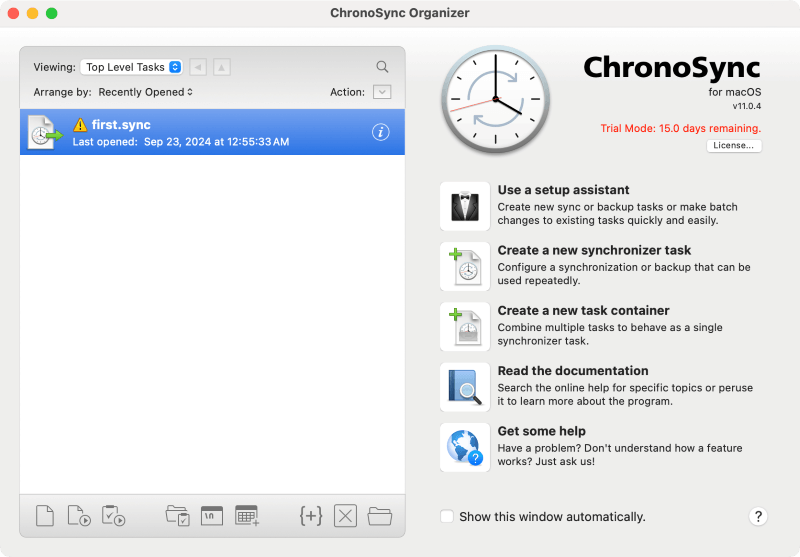Screen dimensions: 800x557
Task: Click the for macOS label
Action: pyautogui.click(x=735, y=92)
